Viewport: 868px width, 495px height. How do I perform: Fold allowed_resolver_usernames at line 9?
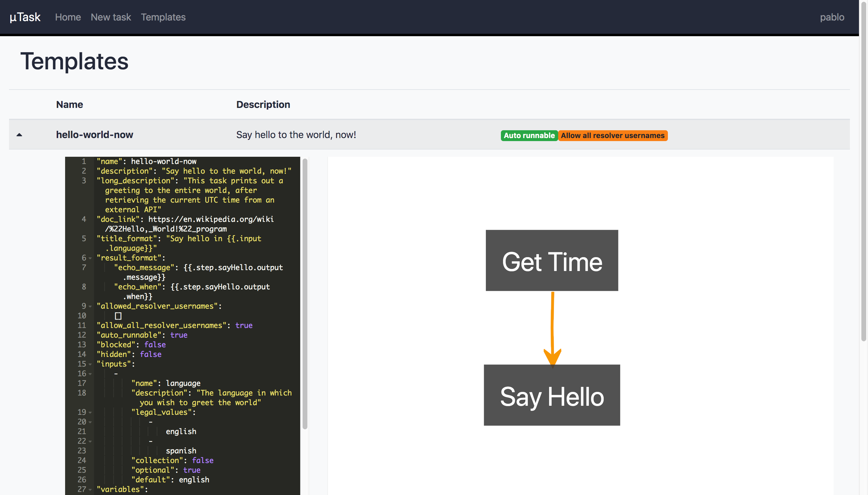point(90,306)
